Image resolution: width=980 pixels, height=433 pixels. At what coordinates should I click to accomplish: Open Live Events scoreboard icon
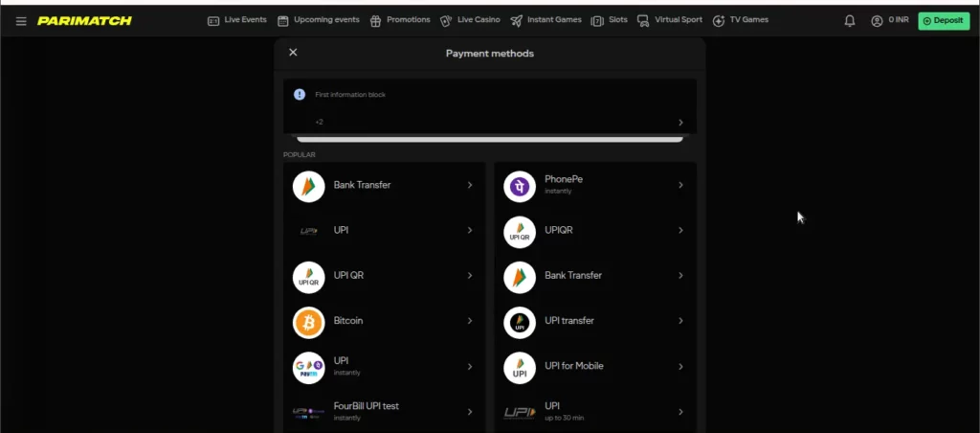pyautogui.click(x=213, y=21)
